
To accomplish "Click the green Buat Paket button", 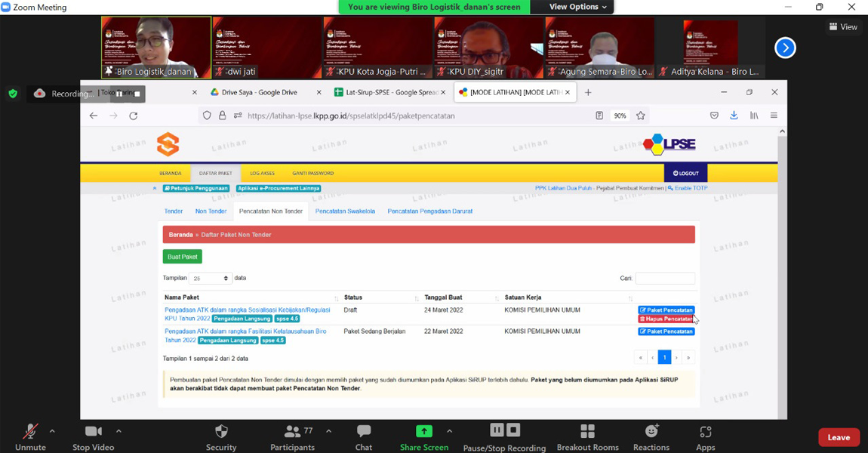I will (183, 257).
